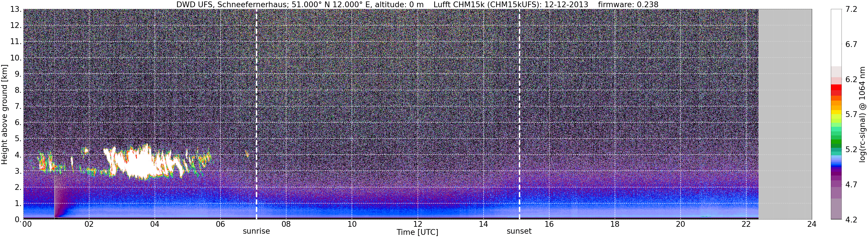
Task: Click the colorbar tick value 7.2
Action: pyautogui.click(x=851, y=10)
